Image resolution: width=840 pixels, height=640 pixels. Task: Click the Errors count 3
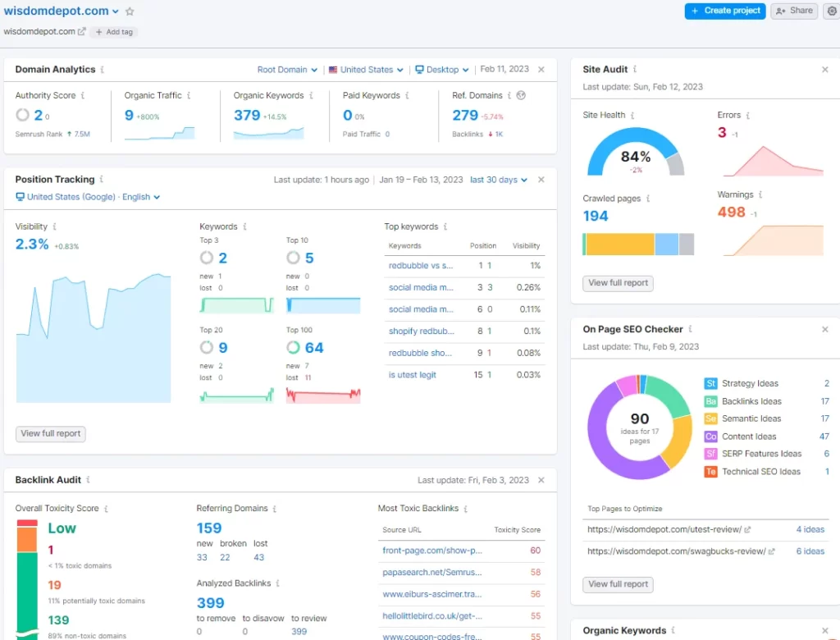(722, 132)
